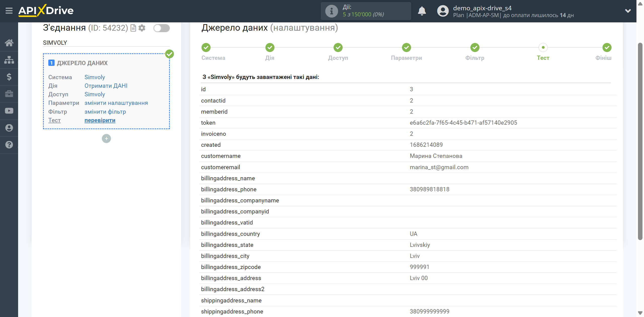644x317 pixels.
Task: Go to the Фільтр step
Action: click(x=475, y=48)
